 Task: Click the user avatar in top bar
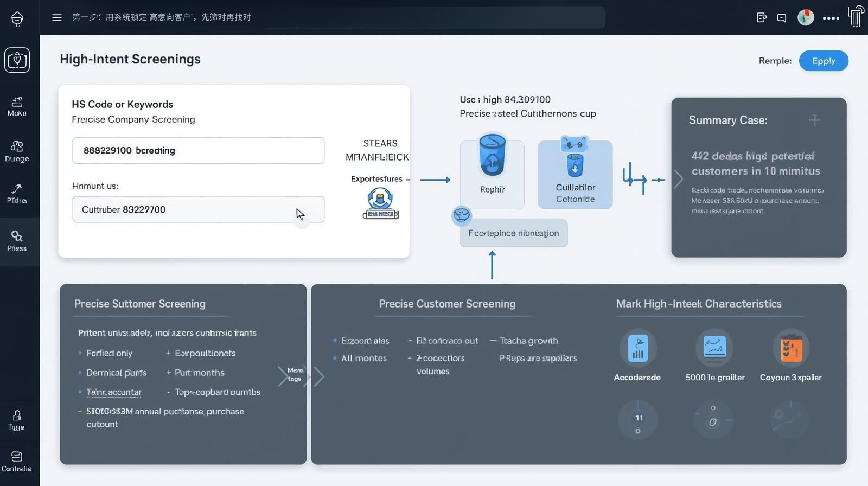[806, 17]
